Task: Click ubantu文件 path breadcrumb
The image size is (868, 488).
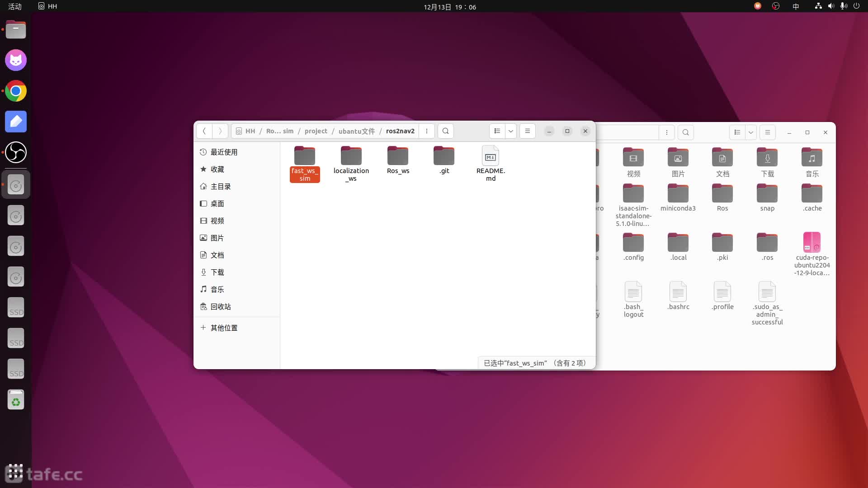Action: (356, 131)
